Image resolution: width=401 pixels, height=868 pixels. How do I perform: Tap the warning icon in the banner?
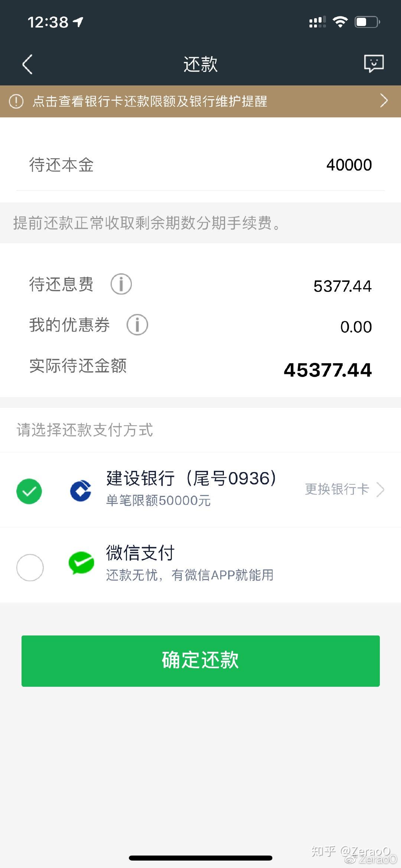coord(16,101)
